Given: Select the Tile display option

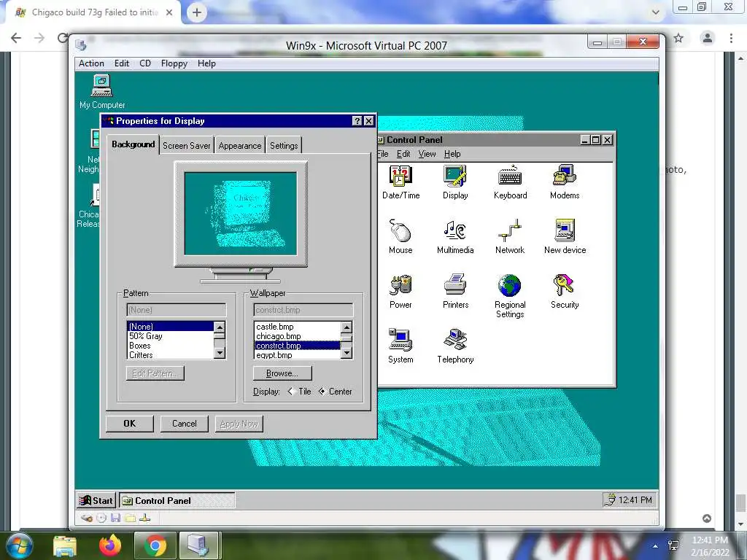Looking at the screenshot, I should tap(300, 392).
